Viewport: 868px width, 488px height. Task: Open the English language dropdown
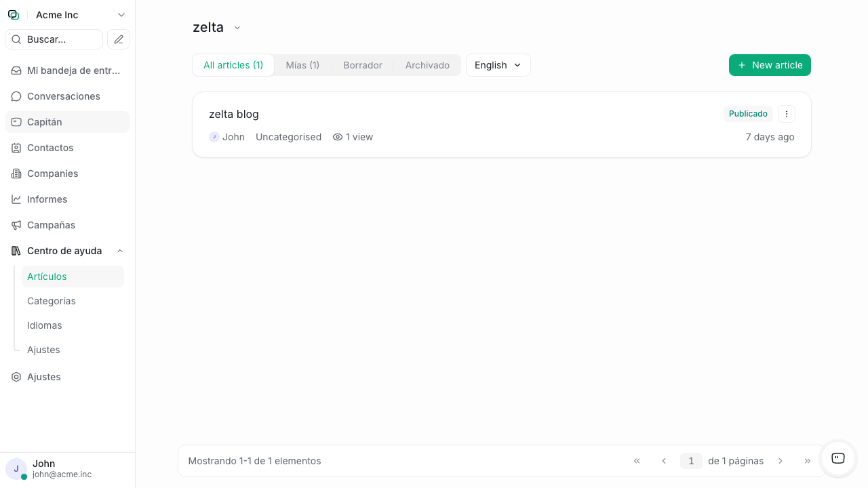[x=498, y=65]
